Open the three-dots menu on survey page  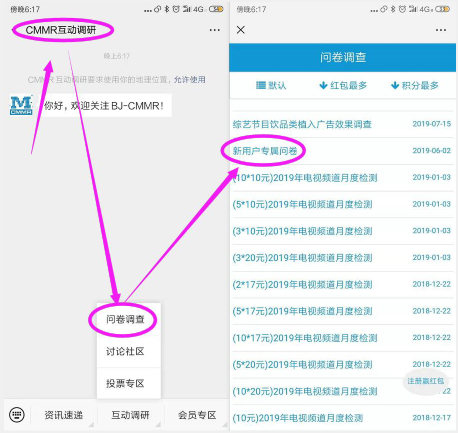pos(441,30)
